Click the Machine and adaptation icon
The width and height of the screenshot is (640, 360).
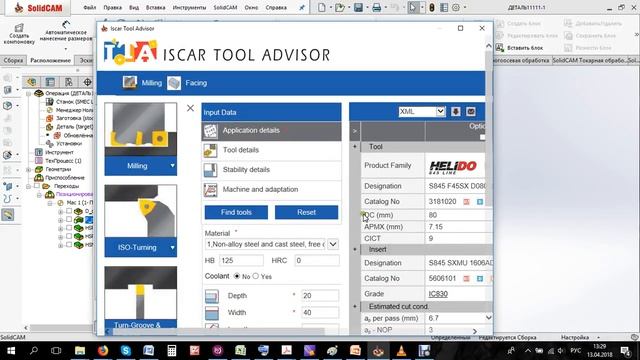(210, 189)
